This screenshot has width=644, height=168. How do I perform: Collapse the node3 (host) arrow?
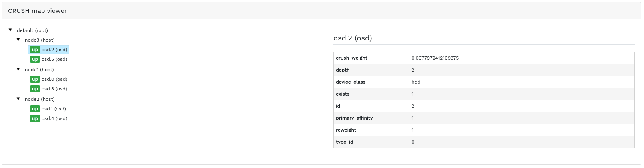click(18, 40)
